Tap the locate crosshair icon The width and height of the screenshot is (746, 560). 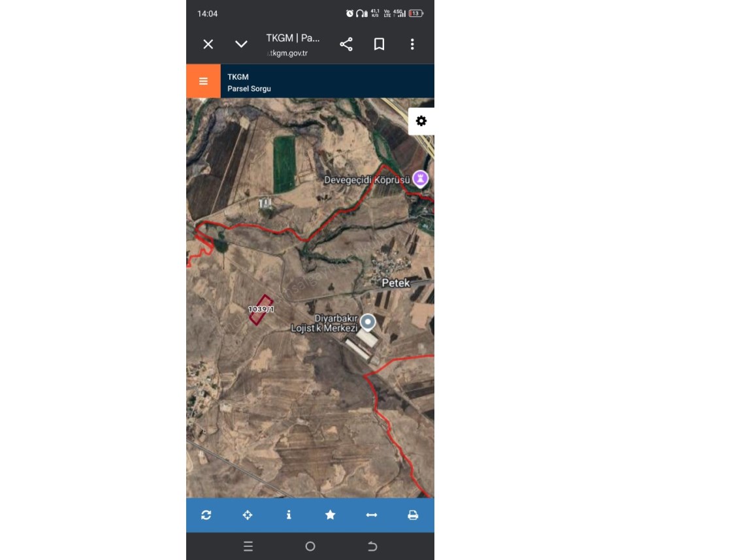coord(248,515)
